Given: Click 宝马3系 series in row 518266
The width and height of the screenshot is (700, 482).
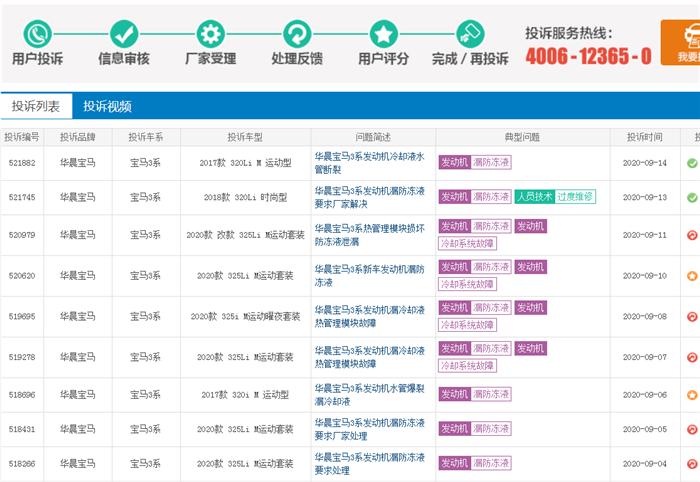Looking at the screenshot, I should pyautogui.click(x=146, y=464).
